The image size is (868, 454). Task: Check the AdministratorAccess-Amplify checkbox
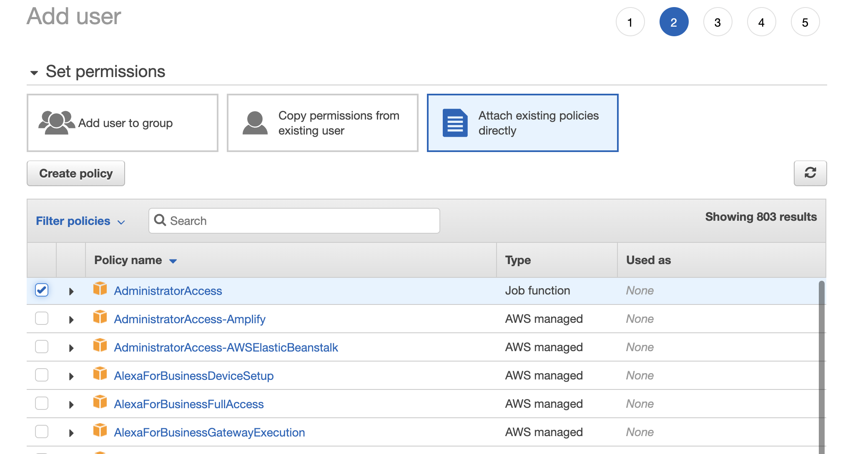coord(42,318)
